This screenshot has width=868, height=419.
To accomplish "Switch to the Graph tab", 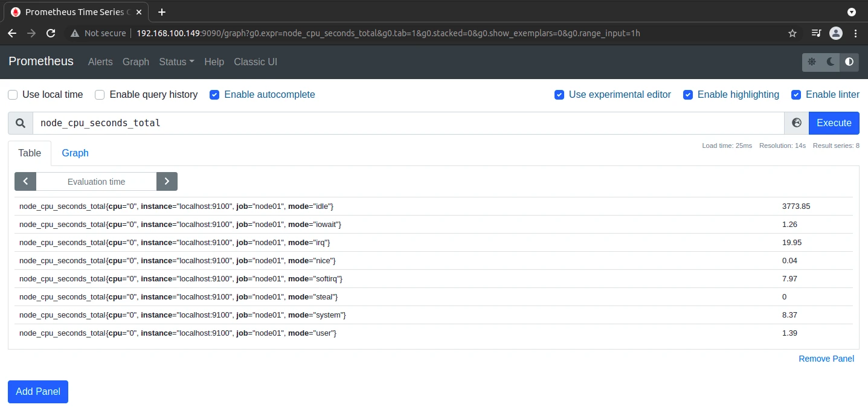I will click(x=75, y=153).
